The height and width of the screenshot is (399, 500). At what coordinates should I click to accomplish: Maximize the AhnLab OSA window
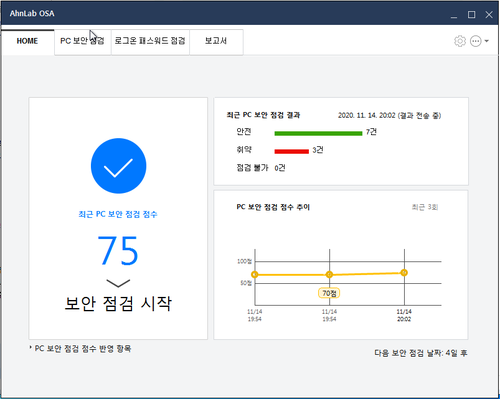pos(471,15)
